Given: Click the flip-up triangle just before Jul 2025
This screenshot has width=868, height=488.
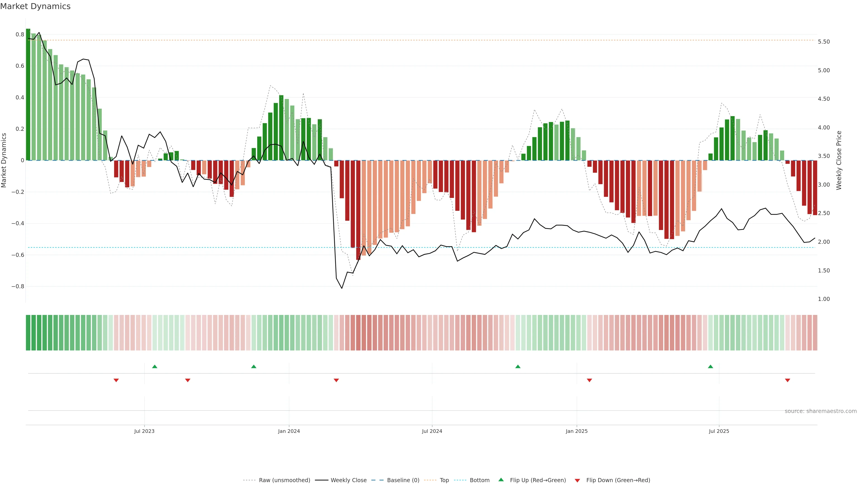Looking at the screenshot, I should coord(710,366).
